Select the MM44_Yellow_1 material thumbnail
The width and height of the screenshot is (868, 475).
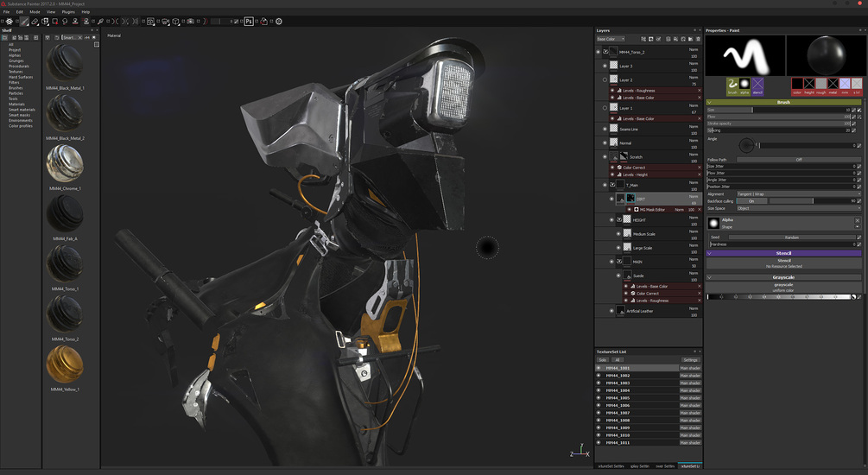click(x=65, y=364)
